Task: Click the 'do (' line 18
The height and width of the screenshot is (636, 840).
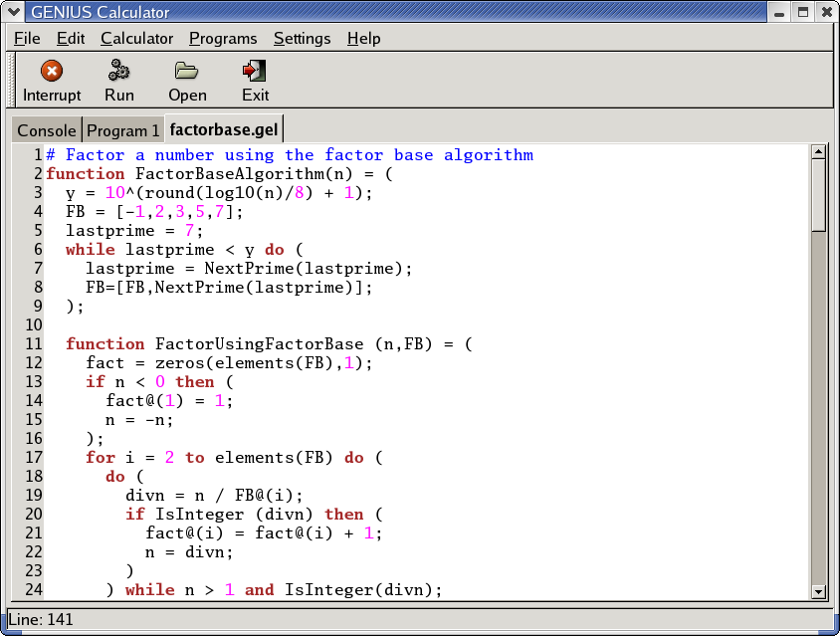Action: tap(124, 477)
